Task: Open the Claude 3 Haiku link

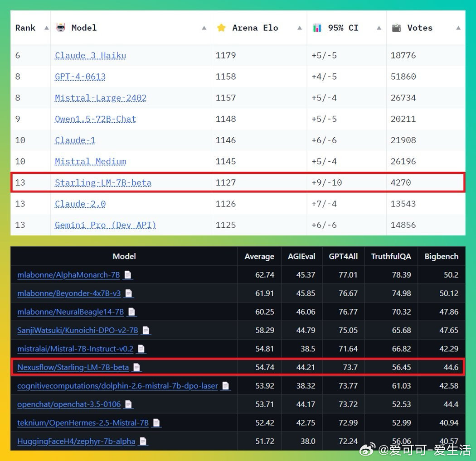Action: [90, 56]
